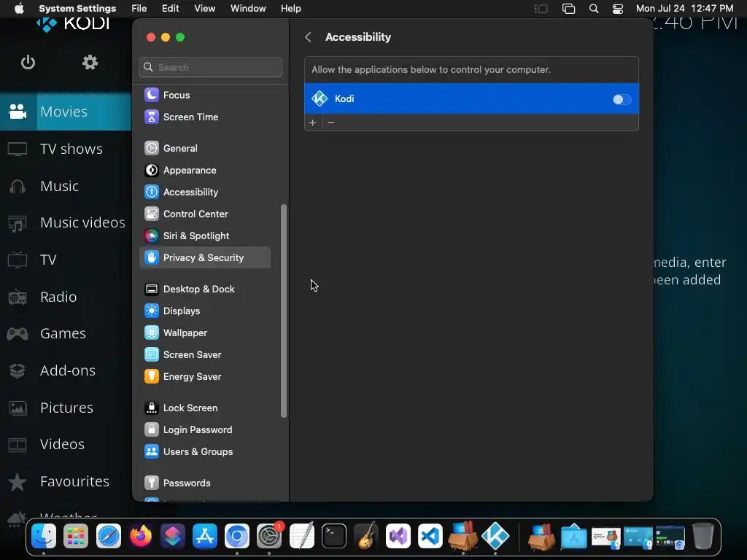Select Movies in Kodi menu
The height and width of the screenshot is (560, 747).
[x=66, y=112]
